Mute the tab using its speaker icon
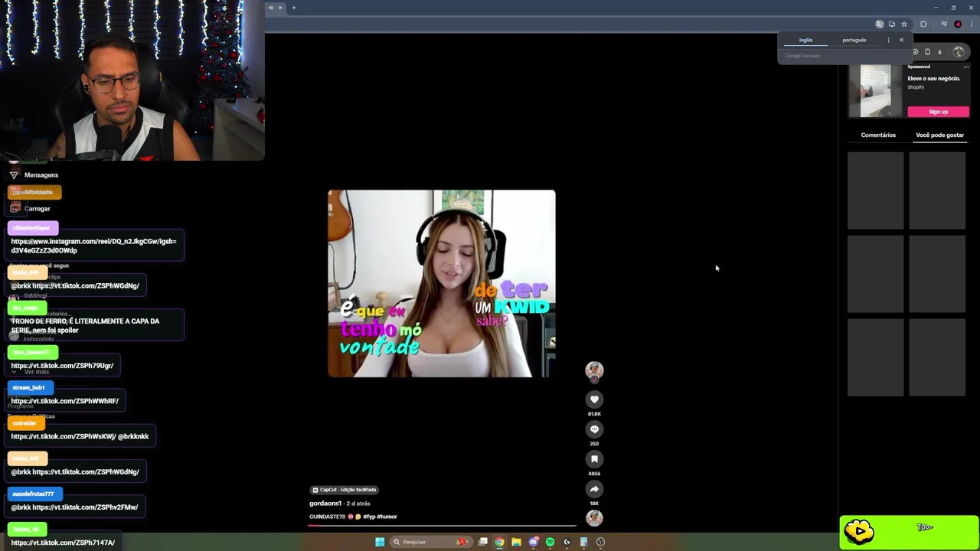Screen dimensions: 980x551 click(x=271, y=8)
